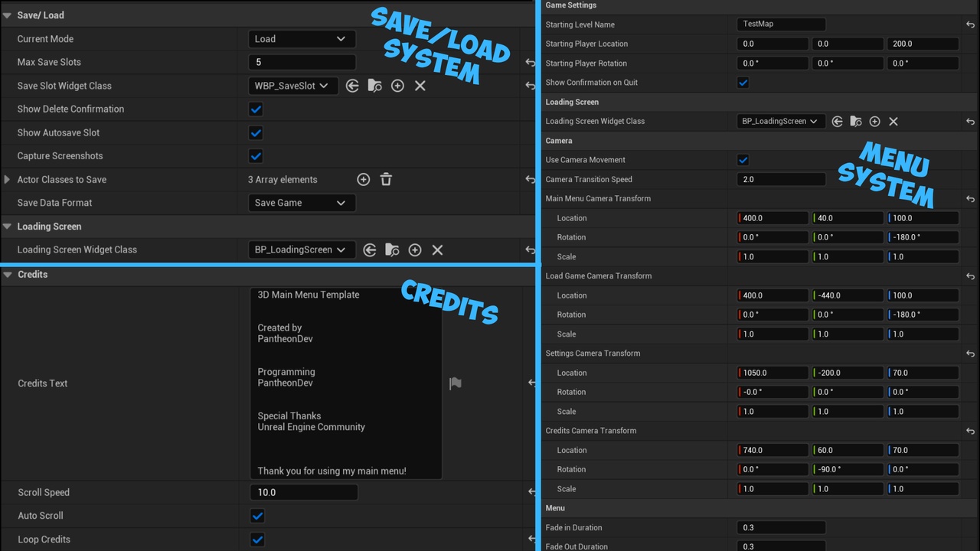The image size is (980, 551).
Task: Click the Starting Level Name TestMap field
Action: [x=781, y=24]
